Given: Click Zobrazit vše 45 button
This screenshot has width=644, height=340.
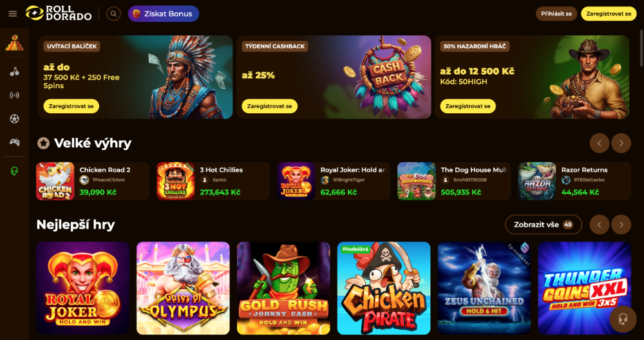Looking at the screenshot, I should [544, 225].
